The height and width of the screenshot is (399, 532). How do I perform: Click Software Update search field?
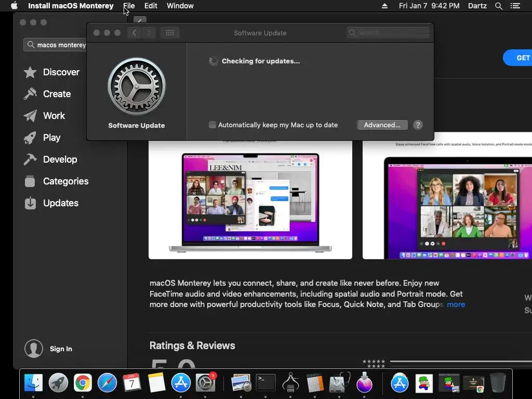tap(388, 33)
